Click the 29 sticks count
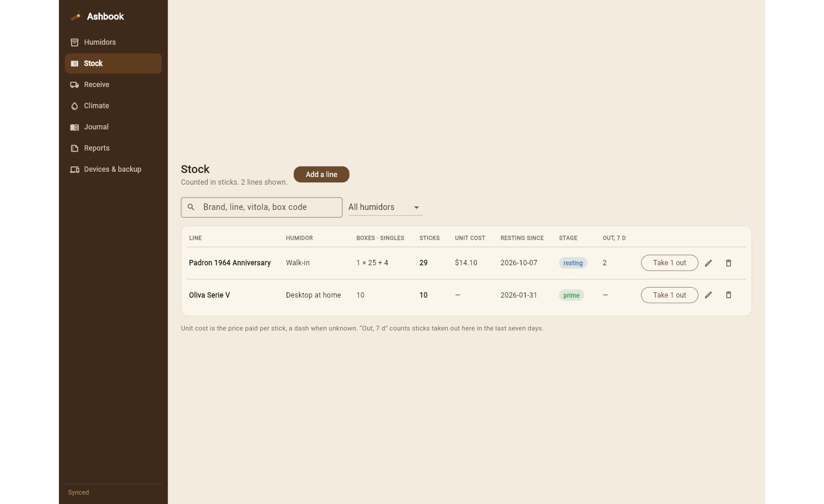The image size is (824, 504). point(423,263)
